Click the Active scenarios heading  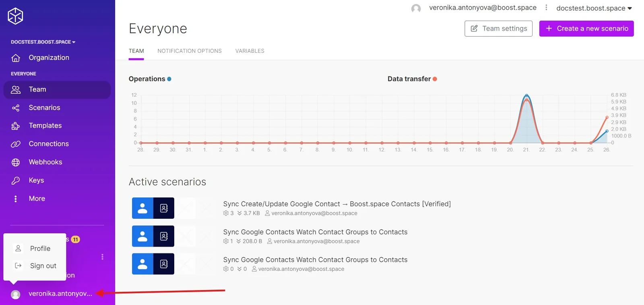coord(167,182)
